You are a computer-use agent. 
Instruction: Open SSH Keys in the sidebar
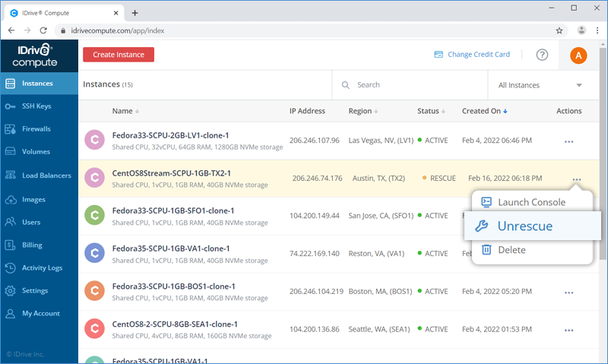39,106
